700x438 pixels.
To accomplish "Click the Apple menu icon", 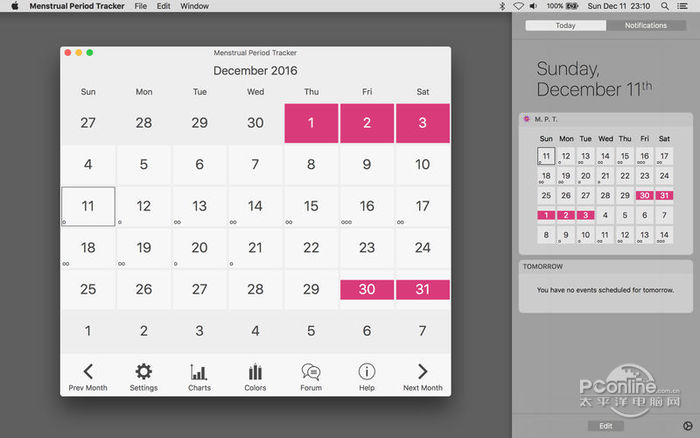I will [15, 6].
